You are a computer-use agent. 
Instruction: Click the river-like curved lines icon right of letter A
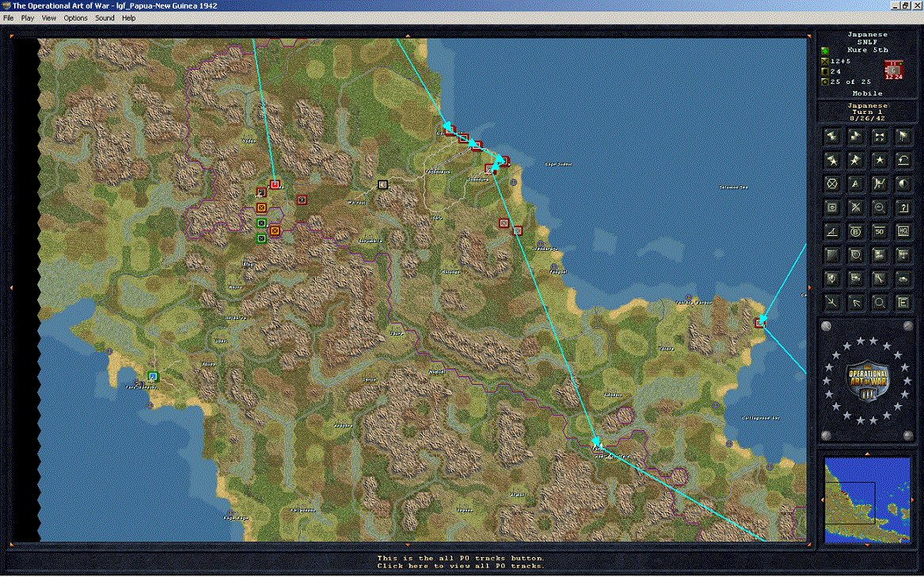[x=879, y=184]
